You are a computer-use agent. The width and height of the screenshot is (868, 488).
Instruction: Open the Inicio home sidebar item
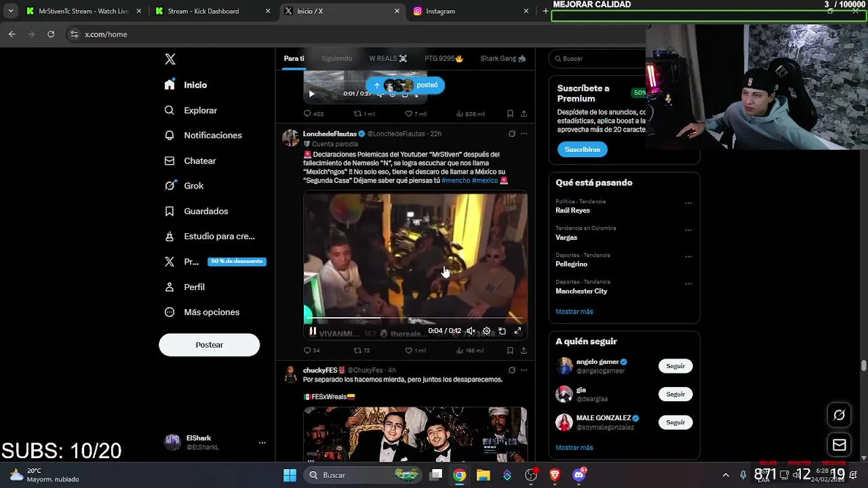coord(186,85)
